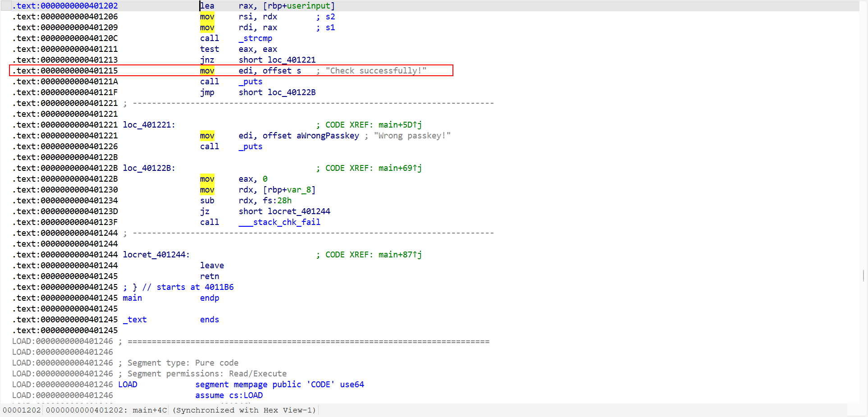The width and height of the screenshot is (868, 417).
Task: Click status bar 'main+4C' location
Action: (150, 410)
